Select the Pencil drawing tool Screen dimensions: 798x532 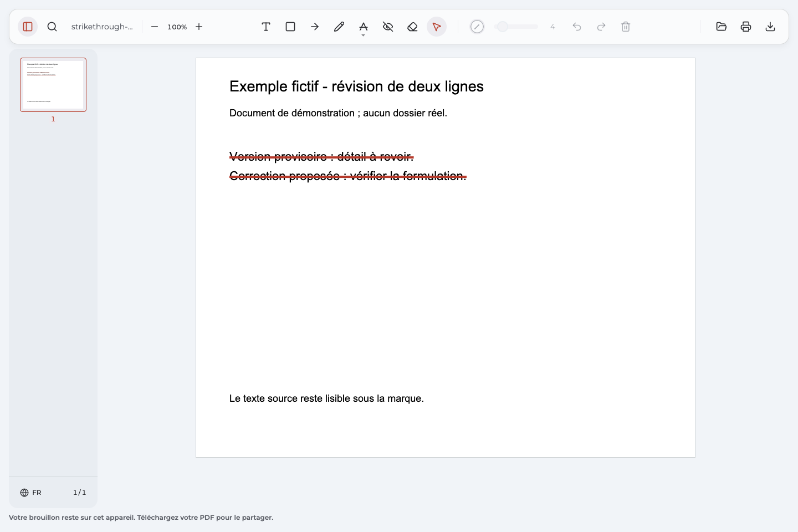339,27
